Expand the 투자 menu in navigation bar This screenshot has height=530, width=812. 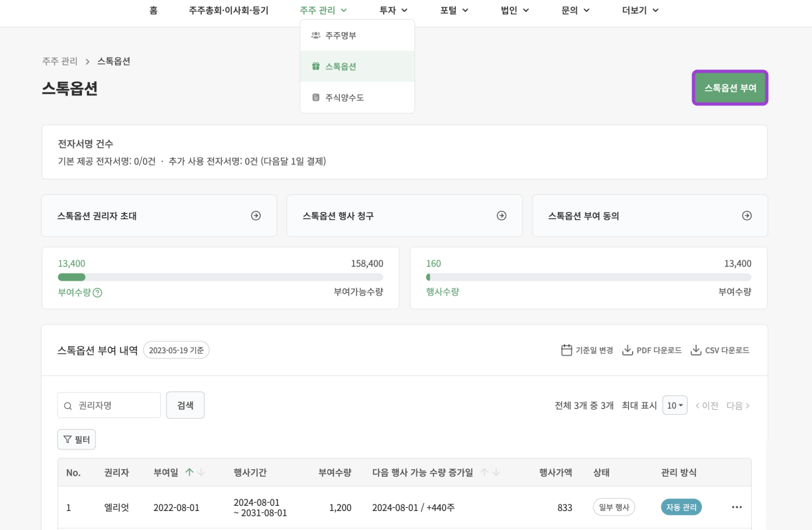coord(393,10)
